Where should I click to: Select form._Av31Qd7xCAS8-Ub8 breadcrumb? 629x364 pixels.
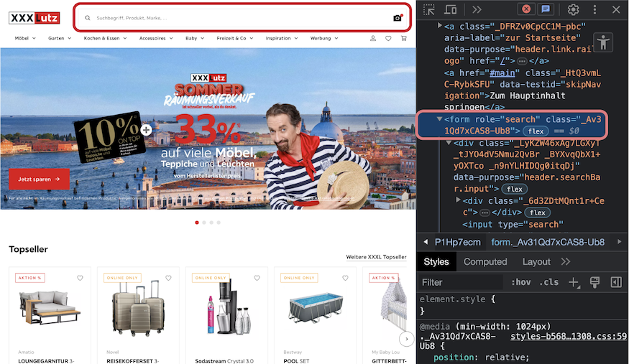pyautogui.click(x=548, y=242)
